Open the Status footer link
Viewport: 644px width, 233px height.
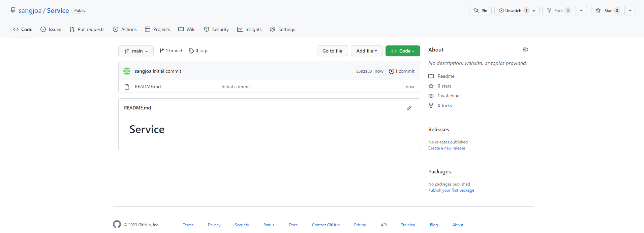(269, 225)
